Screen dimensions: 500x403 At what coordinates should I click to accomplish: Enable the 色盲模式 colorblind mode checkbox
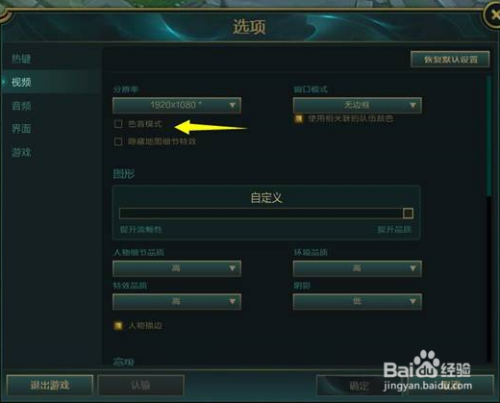point(118,124)
